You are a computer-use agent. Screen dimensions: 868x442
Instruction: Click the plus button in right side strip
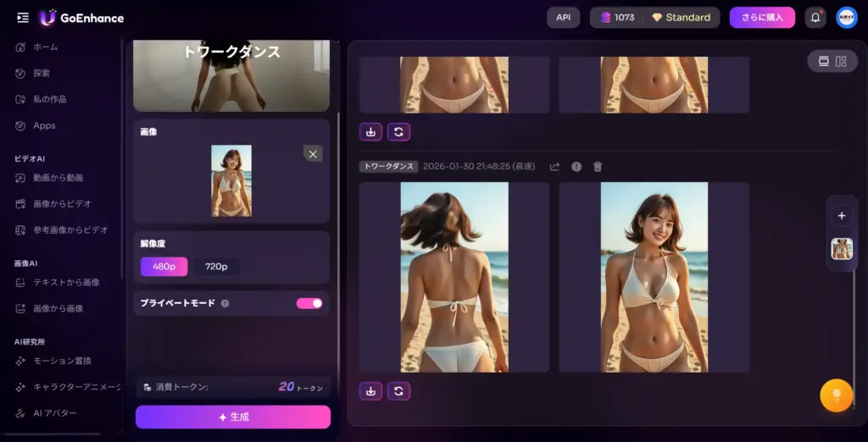(842, 216)
